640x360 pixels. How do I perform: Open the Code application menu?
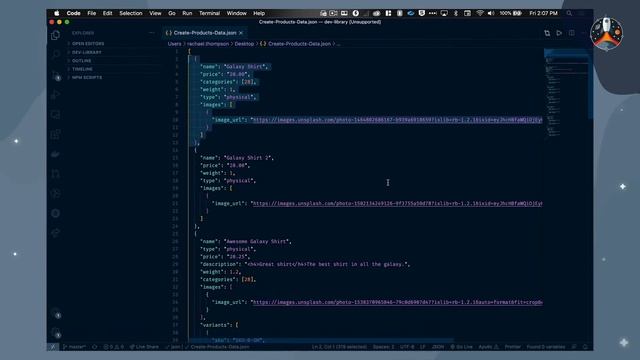[73, 13]
